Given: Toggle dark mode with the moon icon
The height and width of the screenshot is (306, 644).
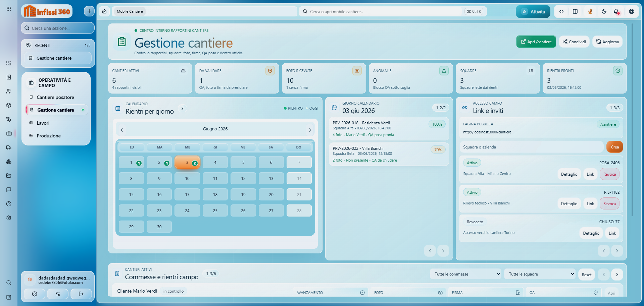Looking at the screenshot, I should tap(604, 11).
